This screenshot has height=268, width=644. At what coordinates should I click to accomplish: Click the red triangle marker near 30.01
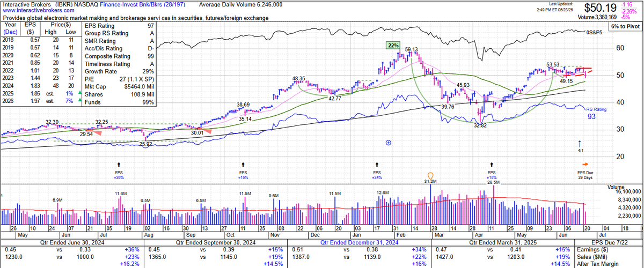point(207,131)
